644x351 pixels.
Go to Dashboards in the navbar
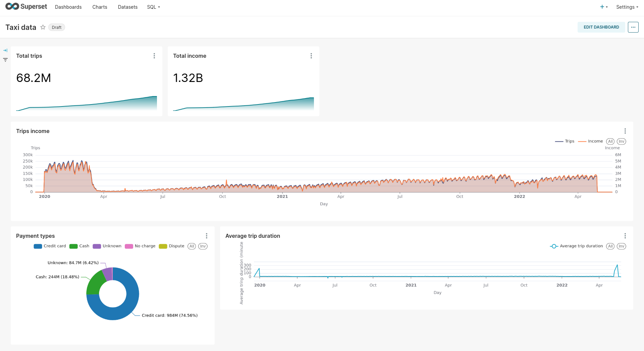(68, 7)
